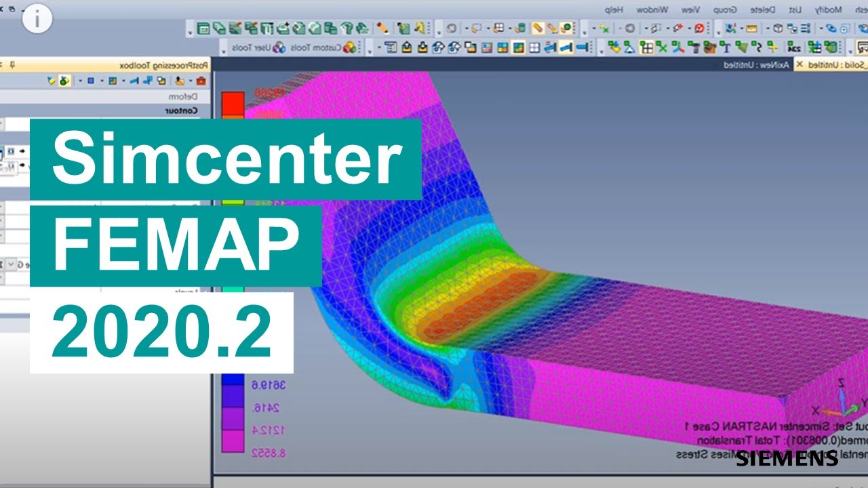Expand dropdown arrow next to blue square icon
The height and width of the screenshot is (488, 868).
tap(80, 81)
